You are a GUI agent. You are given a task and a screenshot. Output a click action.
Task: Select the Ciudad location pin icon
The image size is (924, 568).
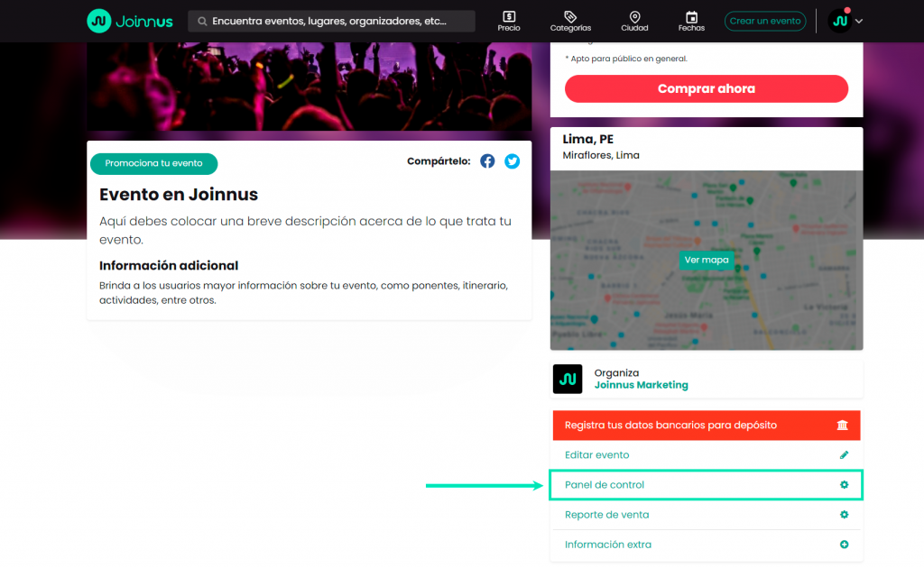(634, 16)
